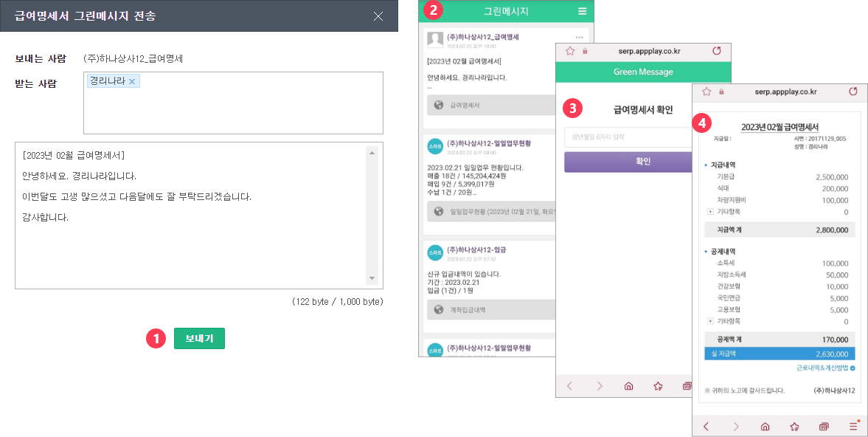Open home in the payslip browser

point(765,426)
